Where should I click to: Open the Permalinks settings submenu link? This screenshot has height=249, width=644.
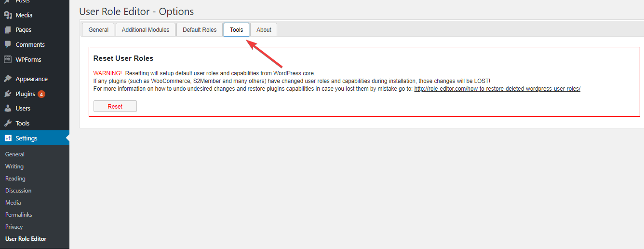pyautogui.click(x=18, y=215)
